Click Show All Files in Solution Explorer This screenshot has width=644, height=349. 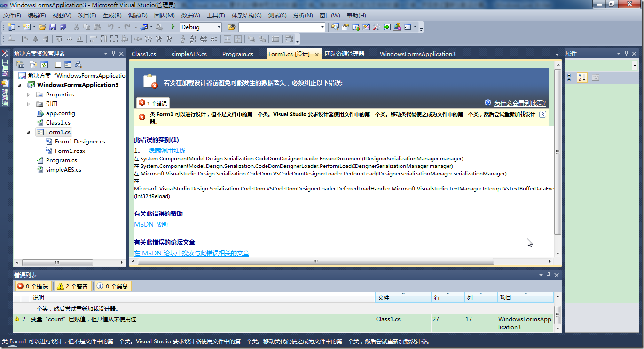[x=34, y=64]
